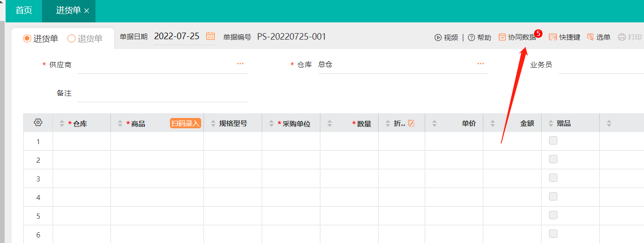The image size is (644, 243).
Task: Open 协同数据 with the notification badge
Action: coord(517,37)
